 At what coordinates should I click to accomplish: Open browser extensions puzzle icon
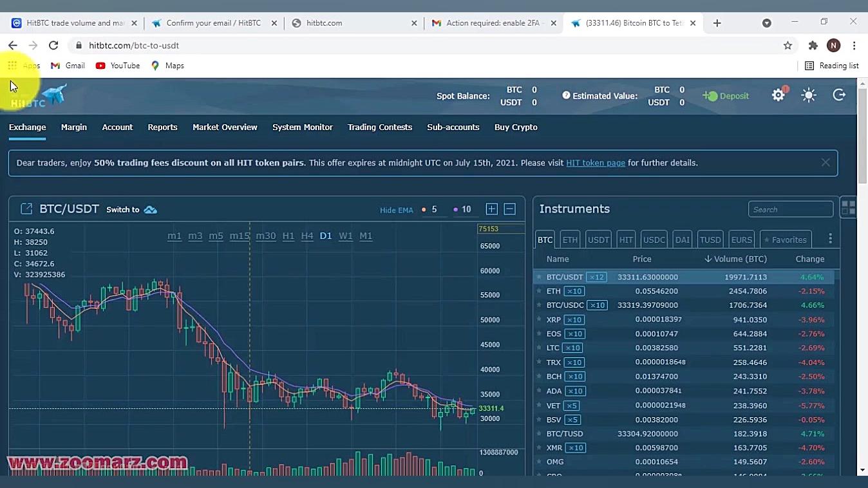point(813,45)
